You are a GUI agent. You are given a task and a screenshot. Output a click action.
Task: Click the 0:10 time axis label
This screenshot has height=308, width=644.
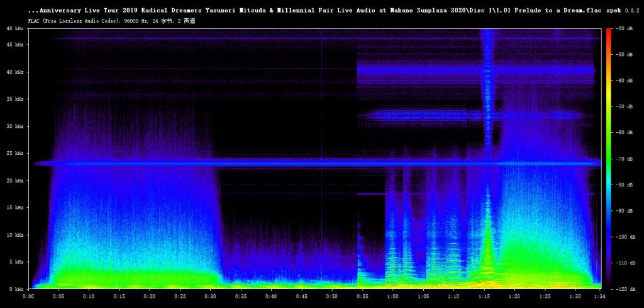[x=89, y=296]
